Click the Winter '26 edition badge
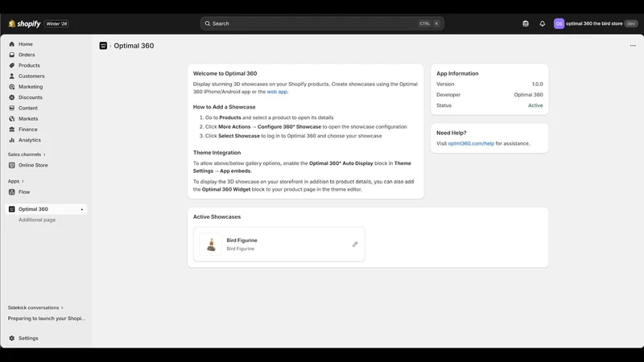The image size is (644, 362). [x=56, y=24]
